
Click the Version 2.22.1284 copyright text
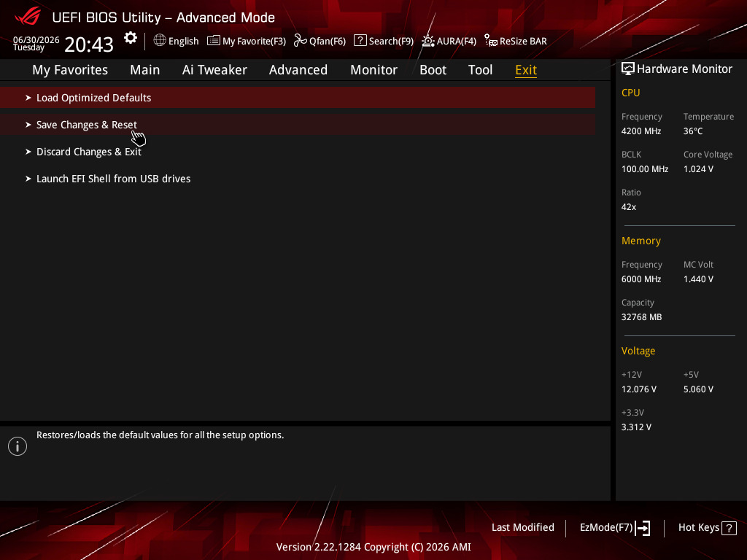(x=373, y=547)
